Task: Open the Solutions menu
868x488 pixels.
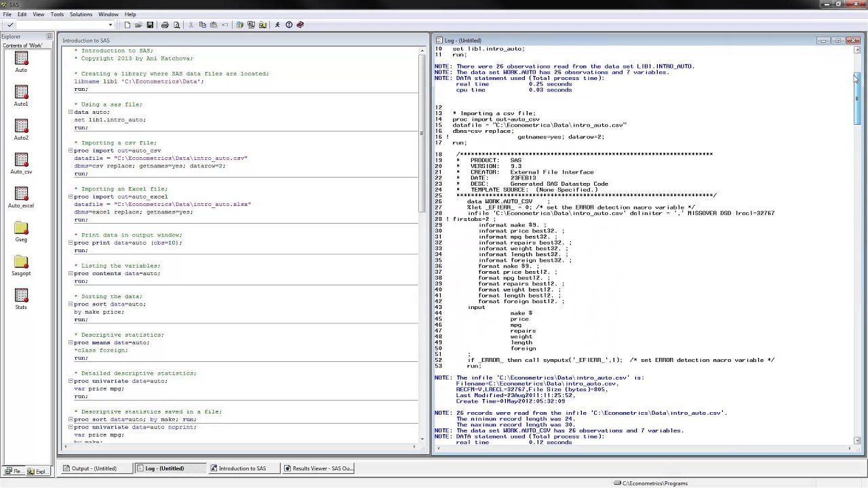Action: (x=81, y=14)
